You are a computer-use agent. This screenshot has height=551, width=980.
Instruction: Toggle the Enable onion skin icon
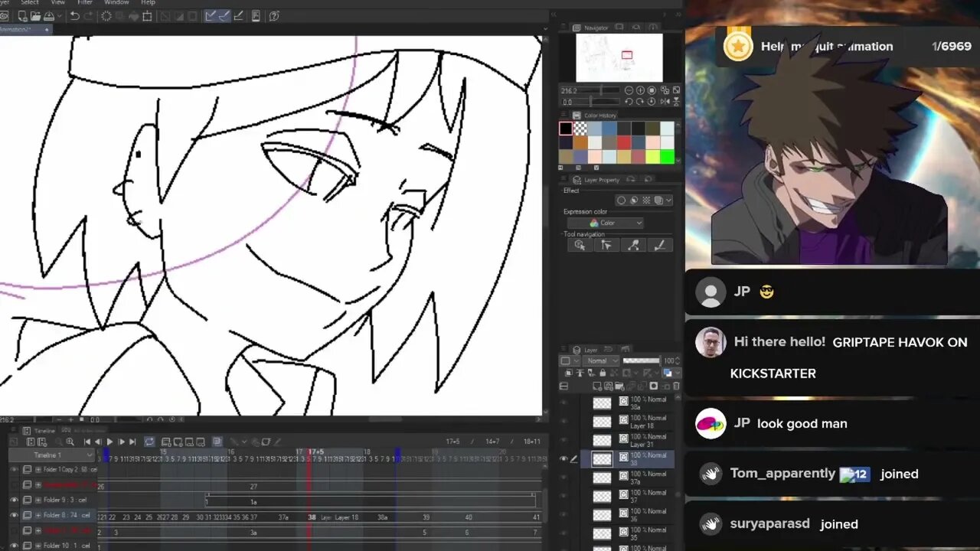(217, 442)
